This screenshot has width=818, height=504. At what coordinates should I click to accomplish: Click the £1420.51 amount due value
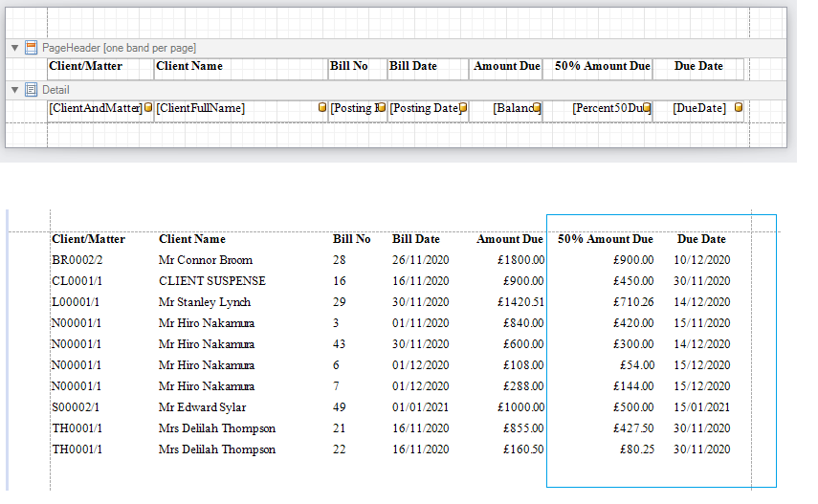(x=521, y=302)
